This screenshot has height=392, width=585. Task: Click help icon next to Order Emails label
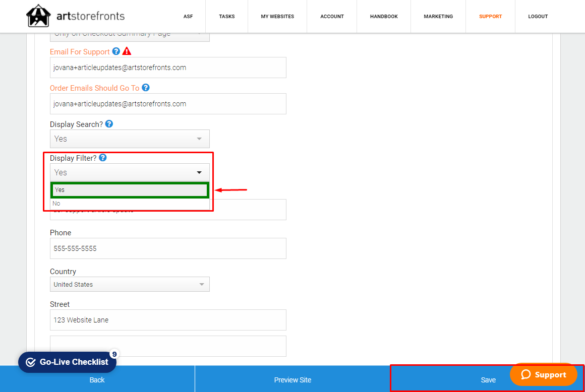tap(146, 88)
